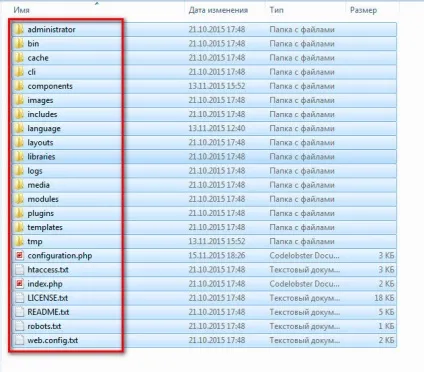Click Codelobster Docu... type of index.php
Screen dimensions: 424x372
tap(304, 284)
